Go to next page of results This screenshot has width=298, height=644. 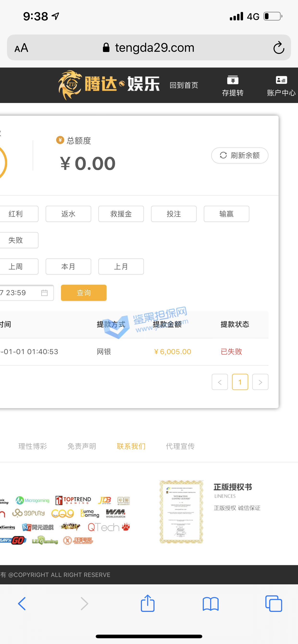pyautogui.click(x=260, y=382)
